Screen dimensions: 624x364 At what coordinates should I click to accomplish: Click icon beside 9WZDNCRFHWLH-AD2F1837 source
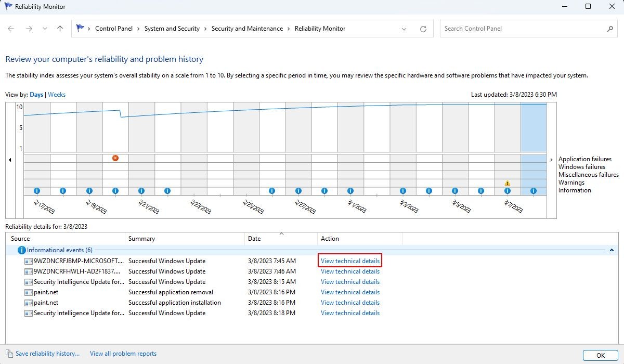29,271
